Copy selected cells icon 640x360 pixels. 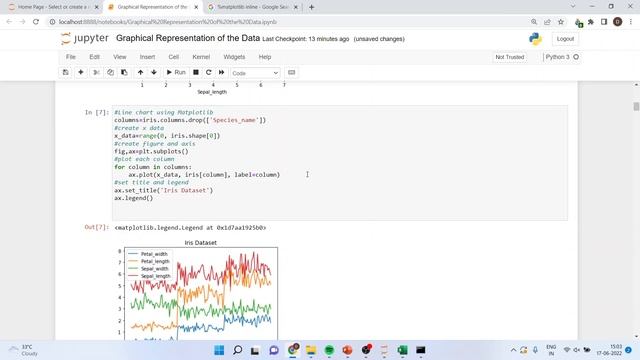110,73
